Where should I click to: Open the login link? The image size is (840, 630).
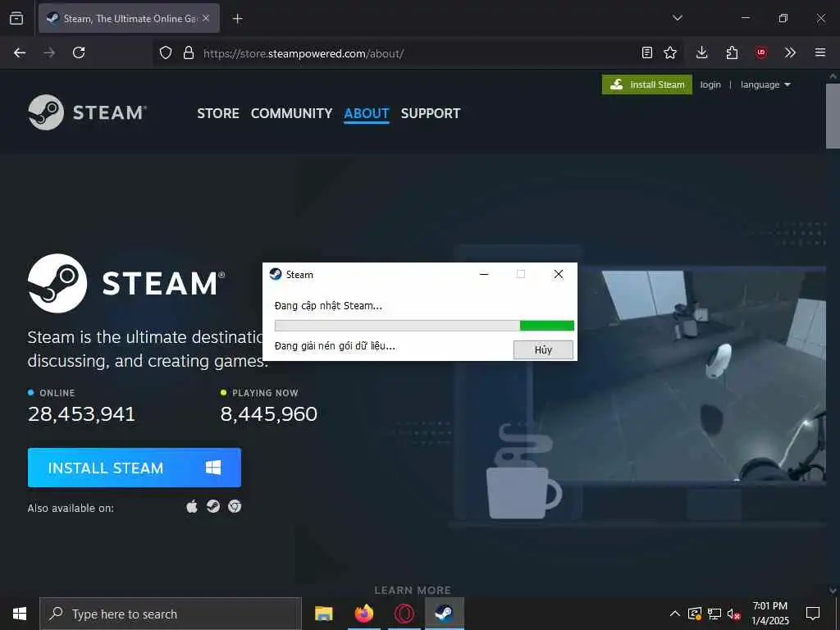point(710,84)
